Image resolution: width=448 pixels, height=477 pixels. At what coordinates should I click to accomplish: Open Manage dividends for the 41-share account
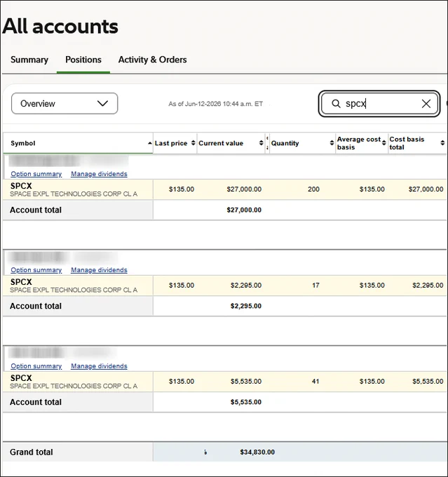[x=99, y=366]
